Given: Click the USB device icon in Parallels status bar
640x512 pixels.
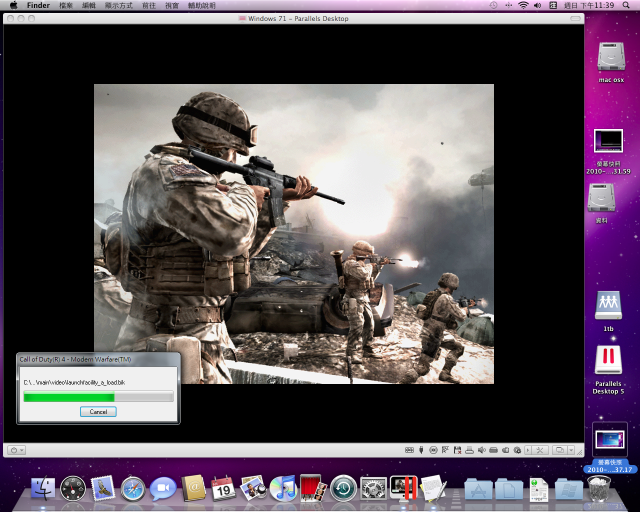Looking at the screenshot, I should [x=421, y=450].
